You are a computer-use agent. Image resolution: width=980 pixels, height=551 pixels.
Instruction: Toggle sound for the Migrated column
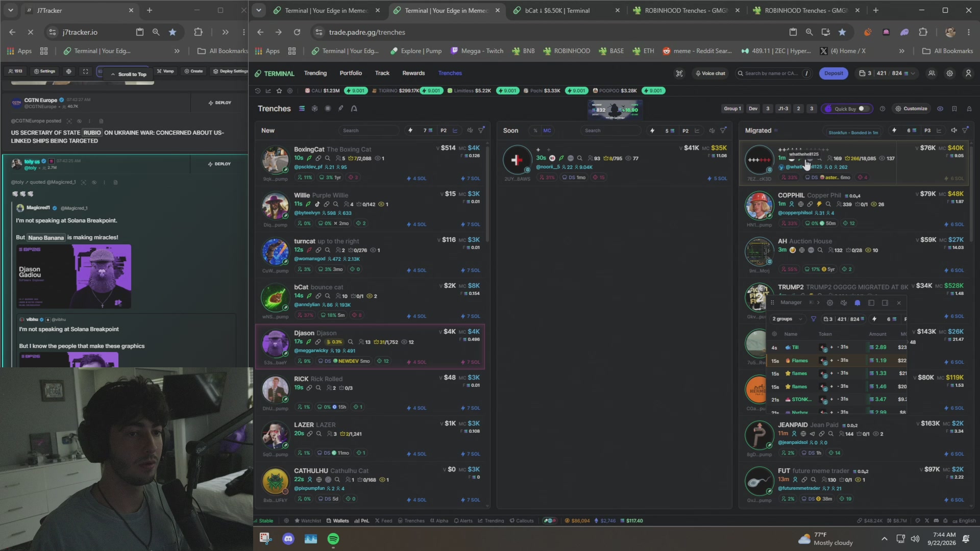pyautogui.click(x=953, y=131)
